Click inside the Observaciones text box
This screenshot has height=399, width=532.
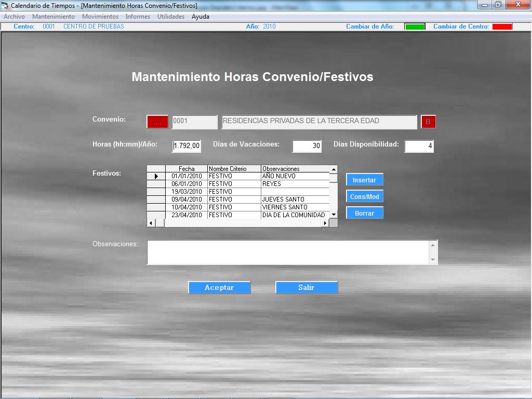coord(288,252)
